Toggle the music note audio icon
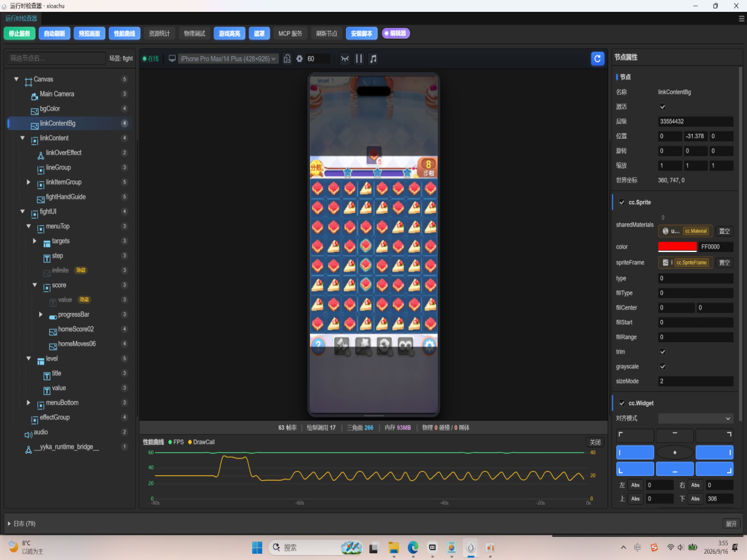Image resolution: width=747 pixels, height=560 pixels. (x=374, y=58)
